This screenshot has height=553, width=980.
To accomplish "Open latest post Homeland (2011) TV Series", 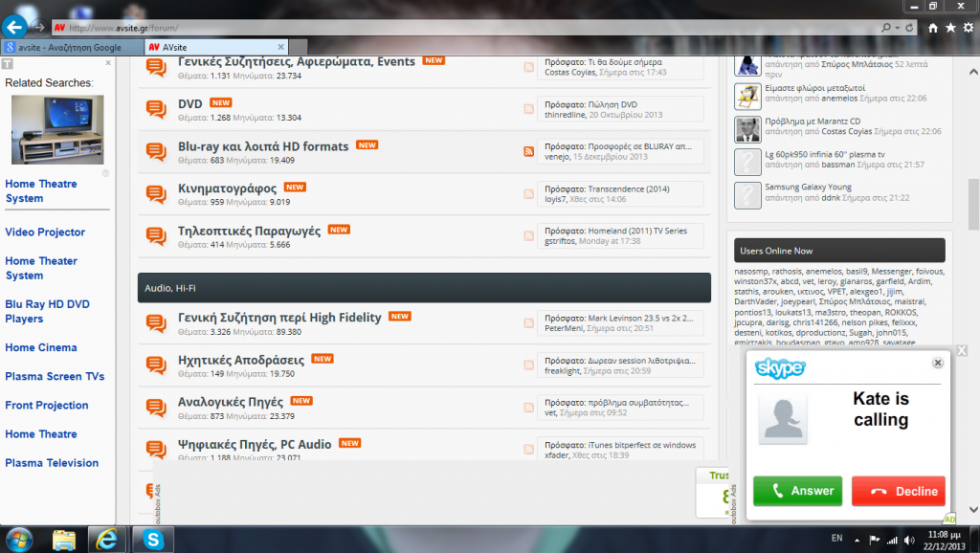I will [x=637, y=231].
